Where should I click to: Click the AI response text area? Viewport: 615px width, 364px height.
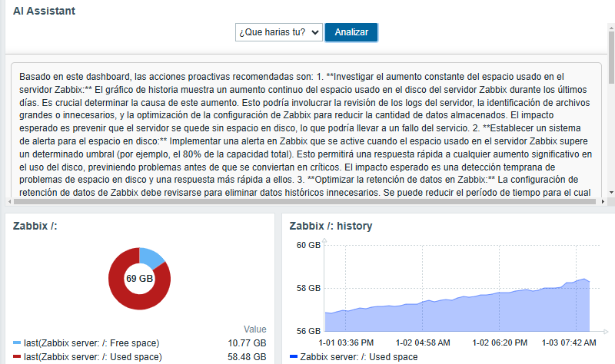(306, 131)
